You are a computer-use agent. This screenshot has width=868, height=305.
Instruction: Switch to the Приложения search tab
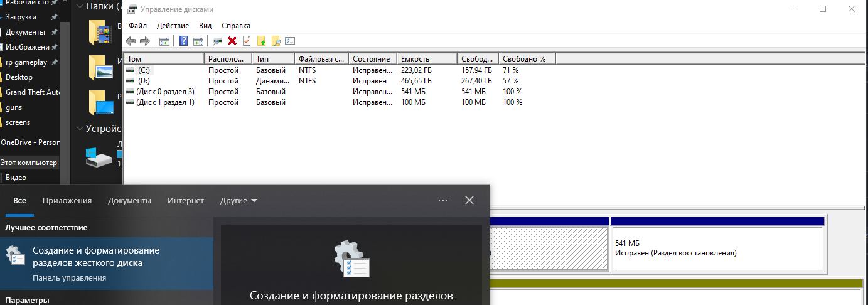coord(67,201)
